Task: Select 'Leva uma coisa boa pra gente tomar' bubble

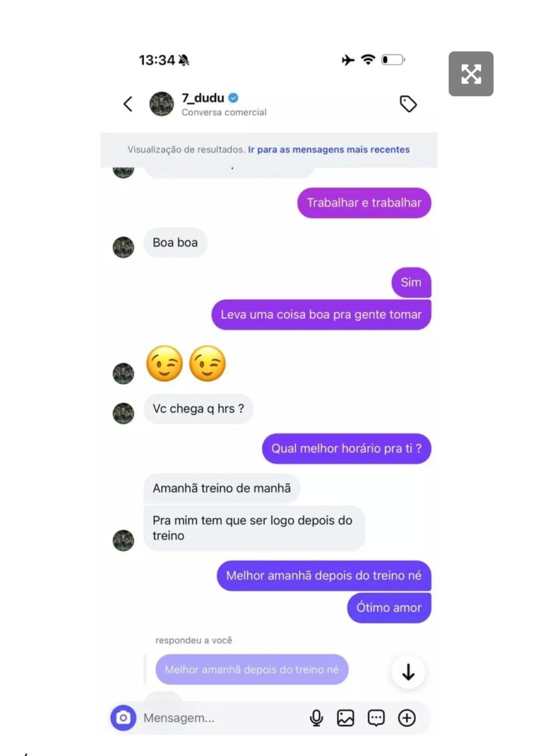Action: [x=321, y=314]
